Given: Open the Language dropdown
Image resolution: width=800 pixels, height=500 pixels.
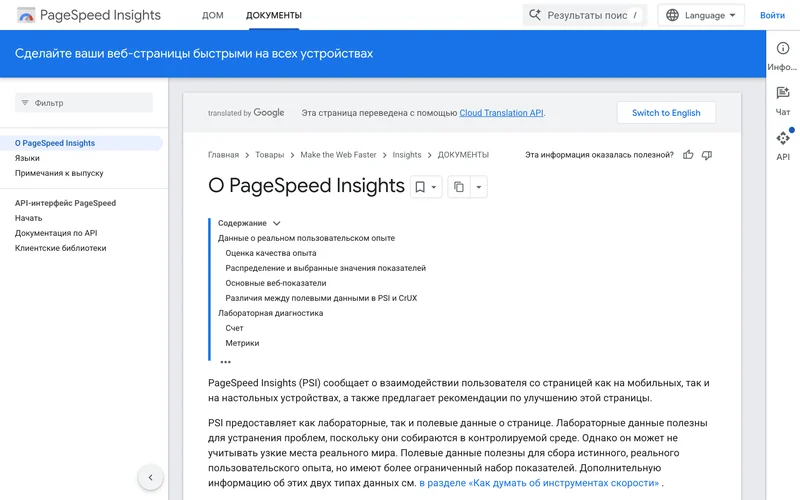Looking at the screenshot, I should [x=701, y=15].
